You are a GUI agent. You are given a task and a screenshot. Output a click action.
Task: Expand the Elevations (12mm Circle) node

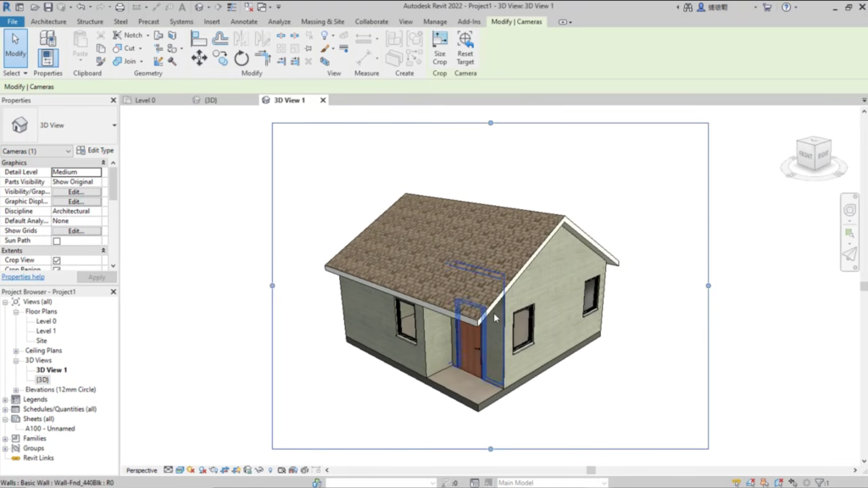pos(16,390)
